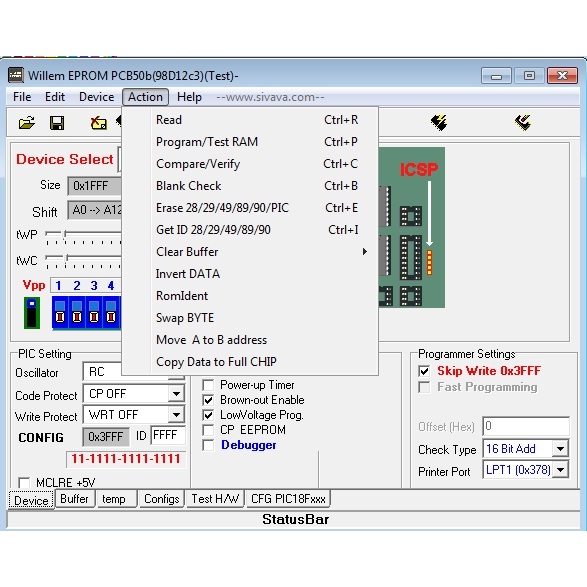Screen dimensions: 587x587
Task: Open the Test H/W tab
Action: (x=215, y=499)
